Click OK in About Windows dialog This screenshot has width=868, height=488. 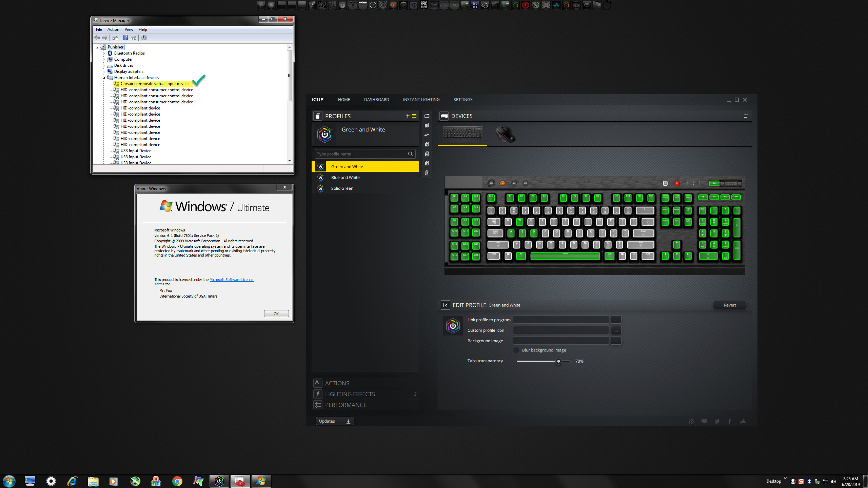(x=276, y=314)
